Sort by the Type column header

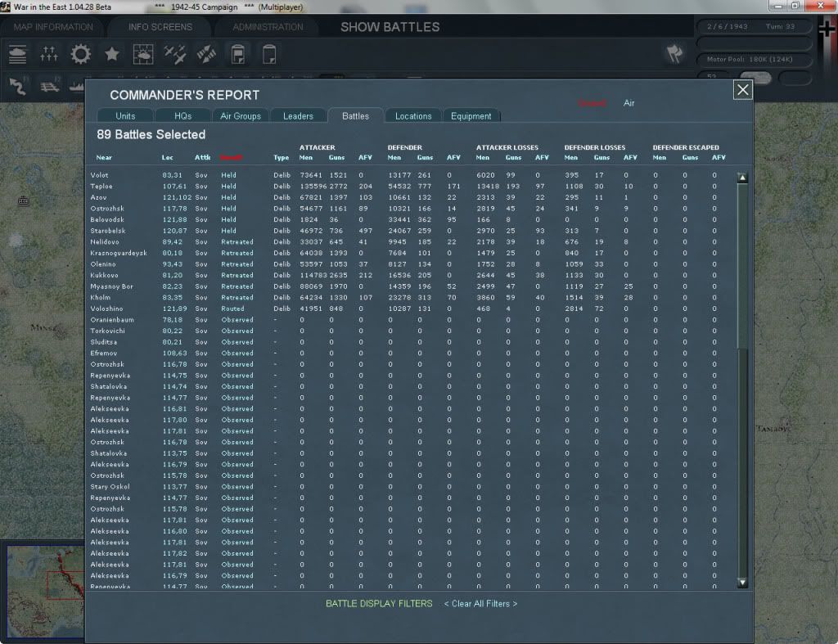(282, 158)
